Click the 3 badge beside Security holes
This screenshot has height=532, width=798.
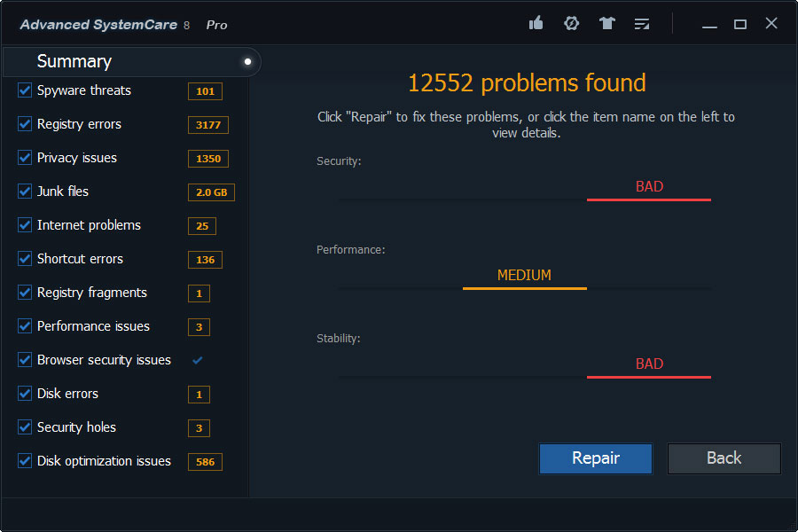tap(199, 428)
